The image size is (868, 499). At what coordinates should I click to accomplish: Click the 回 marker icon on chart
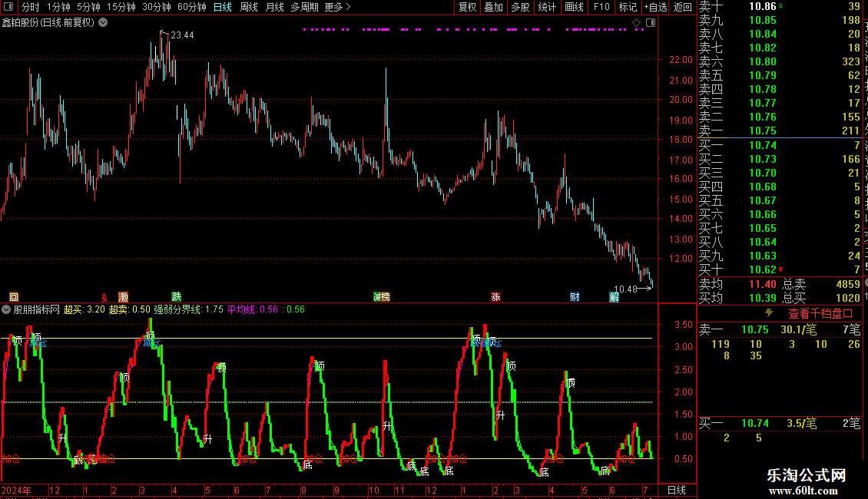click(x=14, y=297)
